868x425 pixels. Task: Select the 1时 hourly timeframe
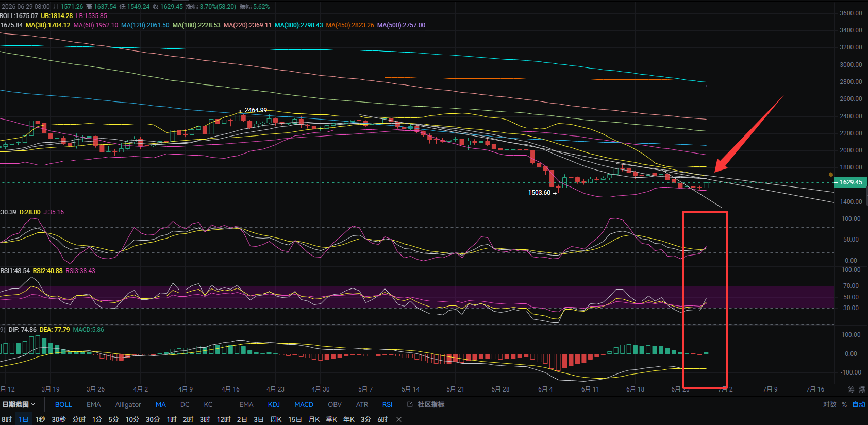click(172, 419)
